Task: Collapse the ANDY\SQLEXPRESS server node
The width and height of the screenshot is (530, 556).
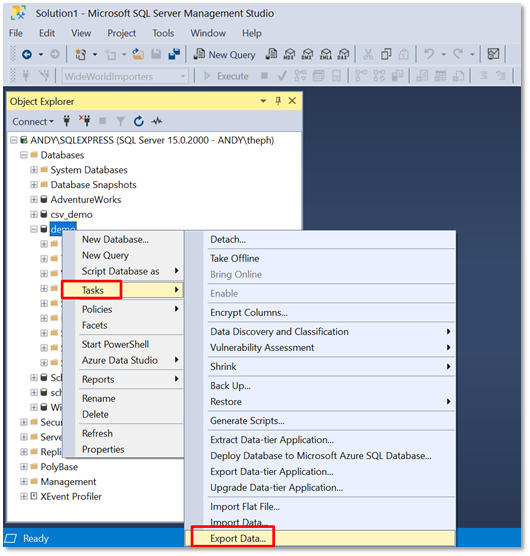Action: point(13,140)
